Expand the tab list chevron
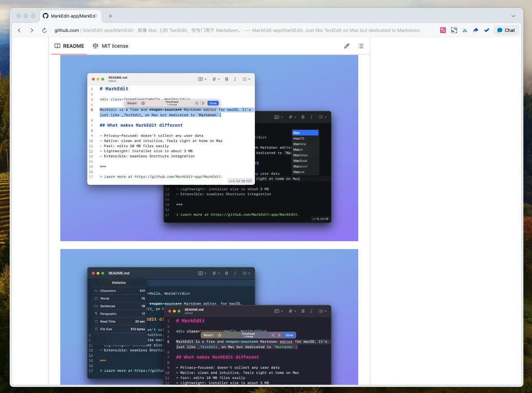Screen dimensions: 532x393 pyautogui.click(x=513, y=16)
